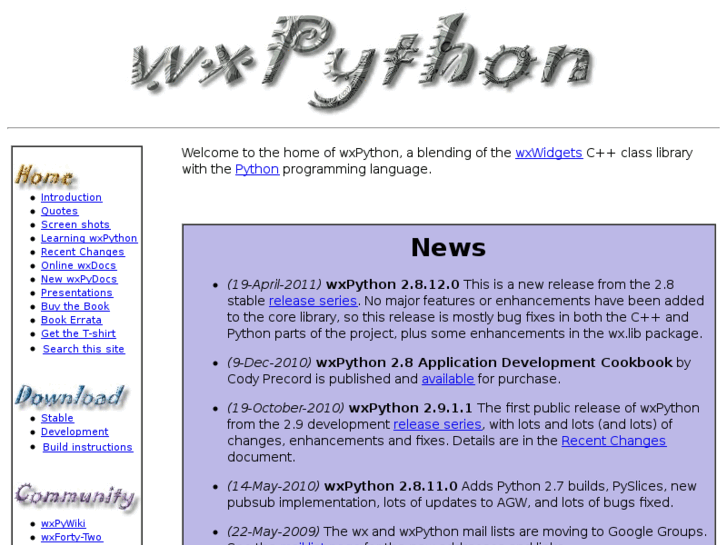Follow the wxWidgets link in welcome text

(x=548, y=153)
